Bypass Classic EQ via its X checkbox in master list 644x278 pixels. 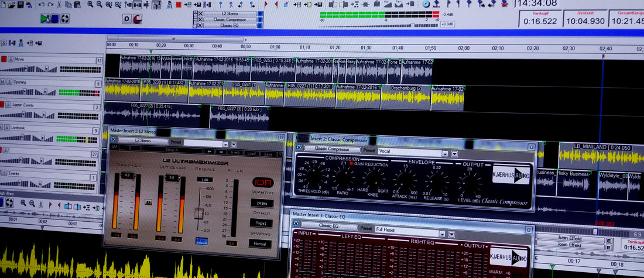[200, 26]
